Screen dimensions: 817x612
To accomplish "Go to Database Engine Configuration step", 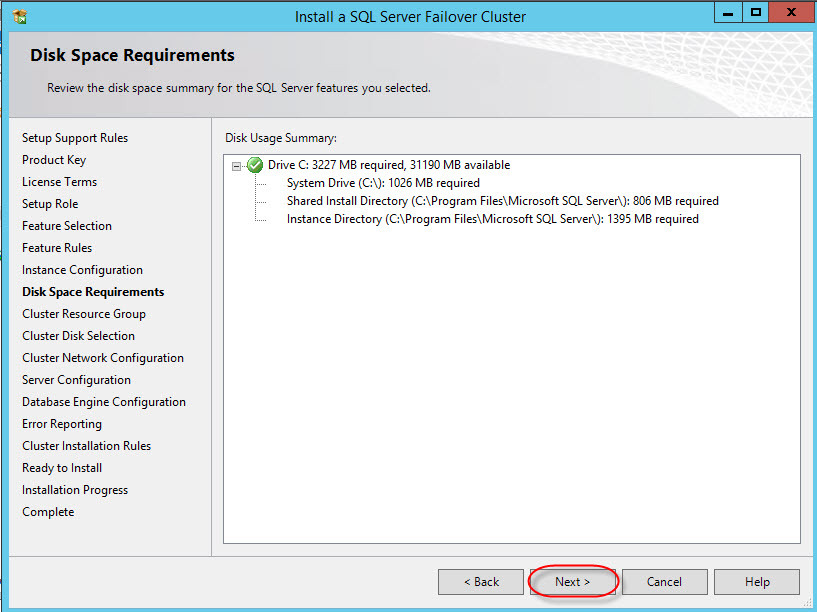I will click(x=104, y=402).
